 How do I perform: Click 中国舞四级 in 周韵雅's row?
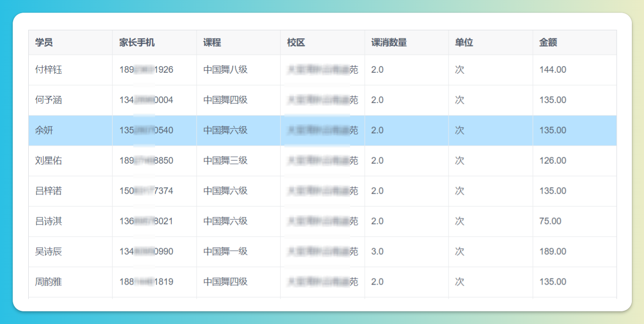(226, 282)
